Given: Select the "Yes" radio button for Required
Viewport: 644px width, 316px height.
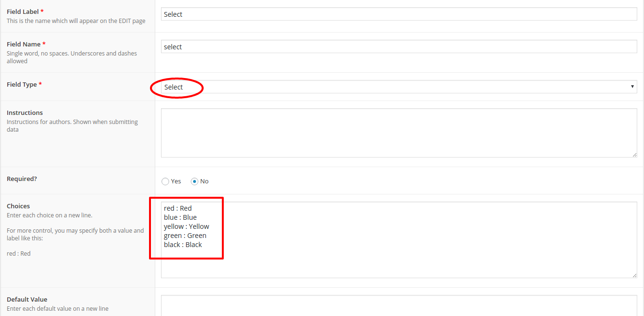Looking at the screenshot, I should click(165, 181).
